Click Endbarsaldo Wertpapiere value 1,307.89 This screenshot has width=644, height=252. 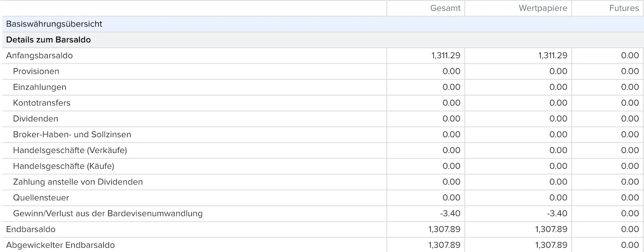(551, 229)
